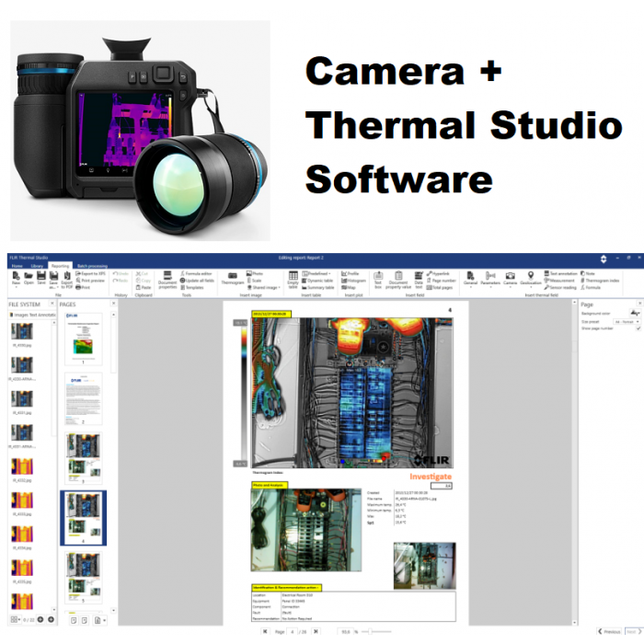Insert a Hyperlink
The height and width of the screenshot is (644, 644).
(x=438, y=273)
